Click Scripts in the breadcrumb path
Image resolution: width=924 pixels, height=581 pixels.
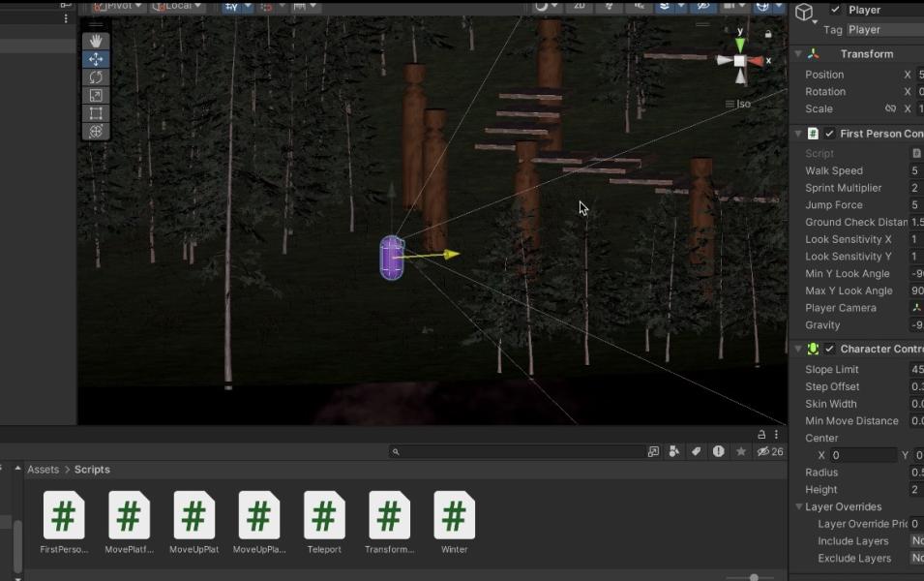click(x=92, y=470)
